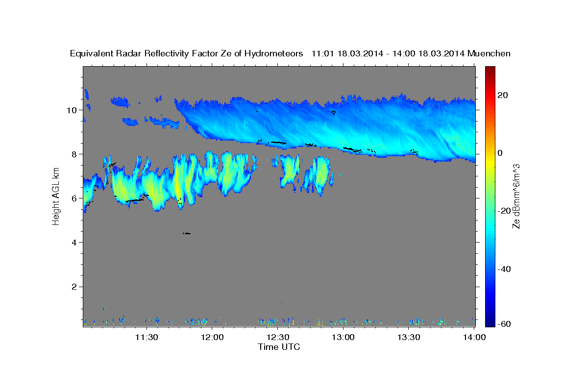
Task: Click the station name 'Muenchen' in the title
Action: (x=489, y=53)
